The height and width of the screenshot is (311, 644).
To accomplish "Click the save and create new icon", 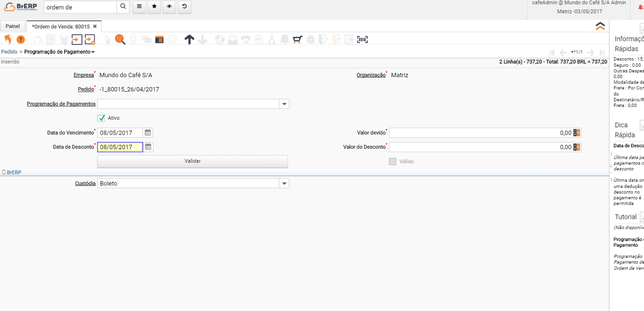I will pyautogui.click(x=90, y=40).
